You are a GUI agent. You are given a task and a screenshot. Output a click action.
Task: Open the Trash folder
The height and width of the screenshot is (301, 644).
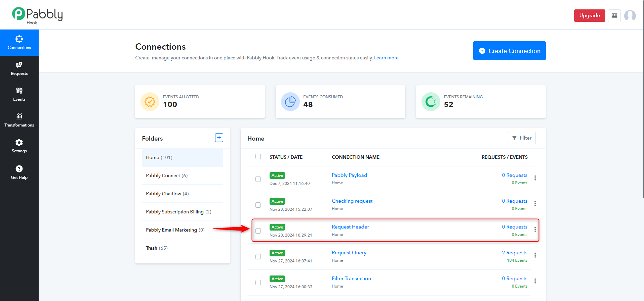click(x=183, y=248)
